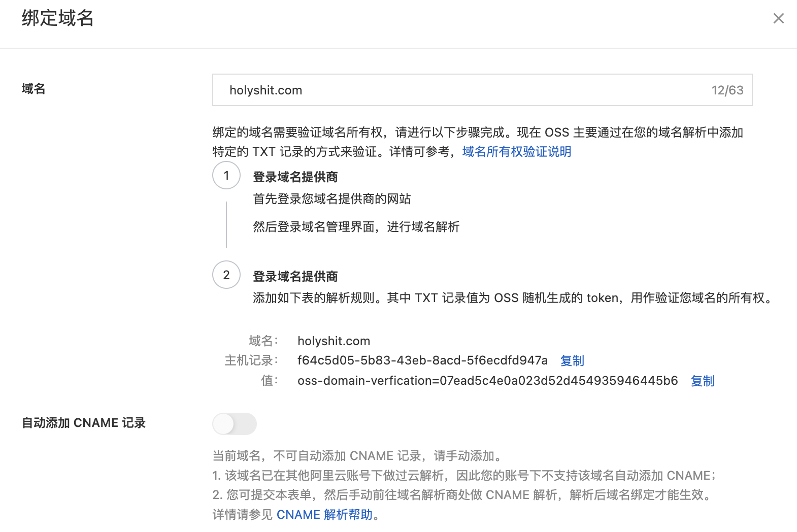Image resolution: width=797 pixels, height=532 pixels.
Task: Copy the 主机记录 value
Action: coord(572,361)
